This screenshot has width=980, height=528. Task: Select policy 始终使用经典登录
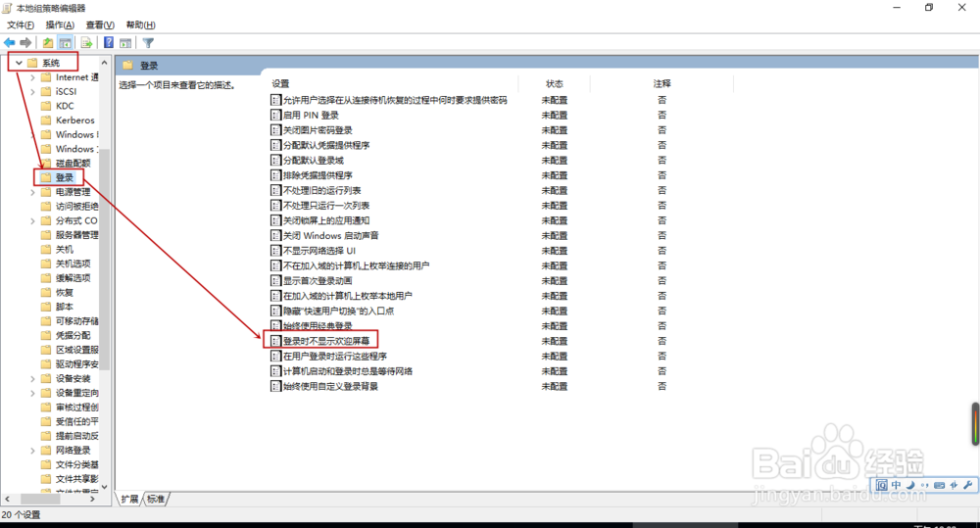318,326
